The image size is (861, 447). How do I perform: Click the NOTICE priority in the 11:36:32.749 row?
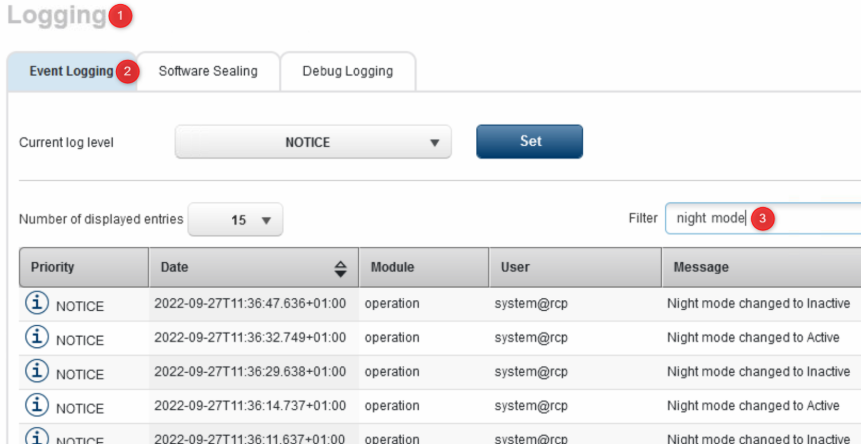coord(80,340)
